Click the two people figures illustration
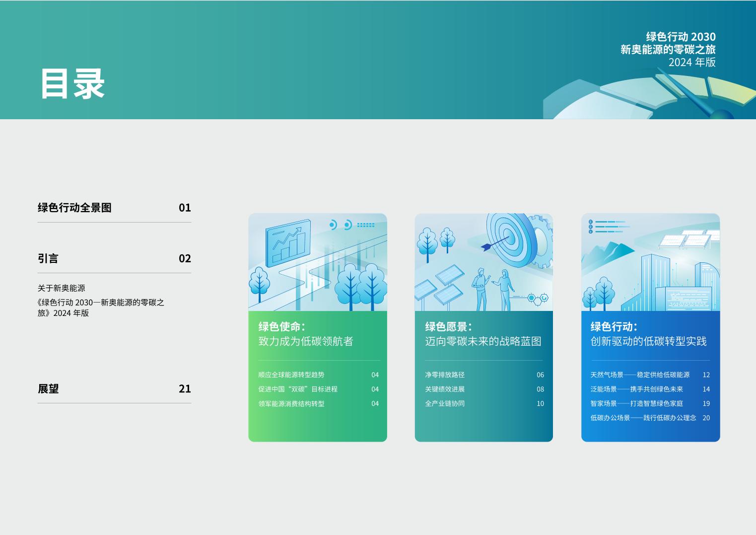Viewport: 756px width, 535px height. coord(492,288)
